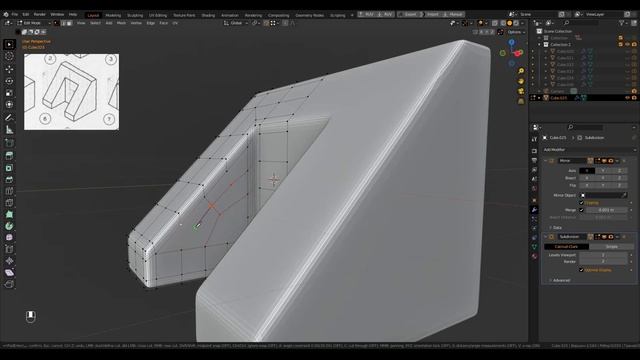Click the zoom magnifier viewport icon

521,71
